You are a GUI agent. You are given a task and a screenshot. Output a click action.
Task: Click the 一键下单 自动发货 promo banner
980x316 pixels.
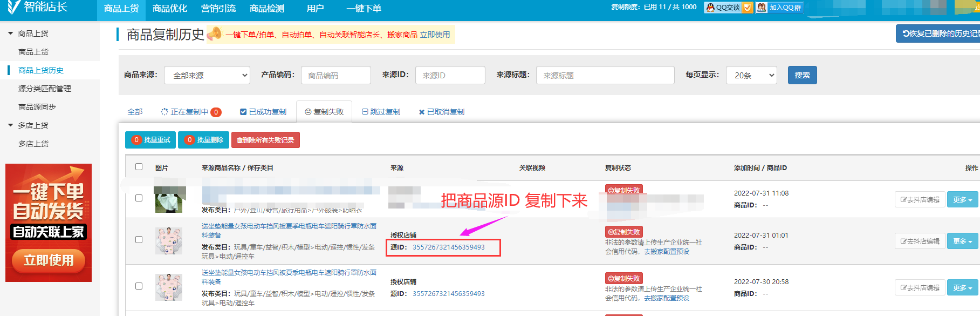coord(49,223)
